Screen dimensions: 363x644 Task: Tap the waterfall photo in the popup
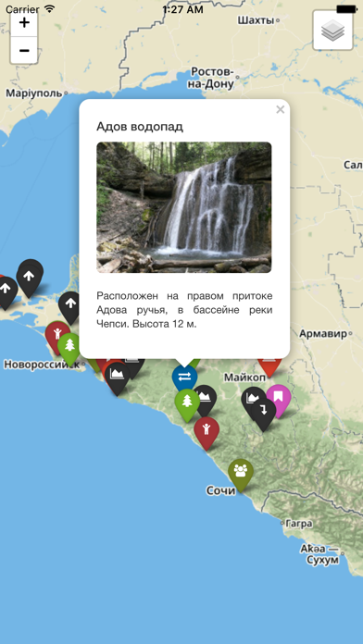183,207
